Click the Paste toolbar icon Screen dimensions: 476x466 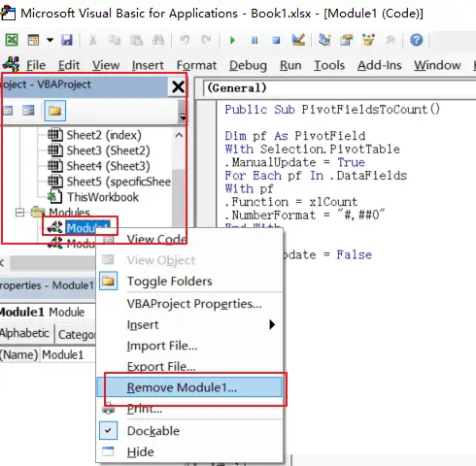(136, 40)
